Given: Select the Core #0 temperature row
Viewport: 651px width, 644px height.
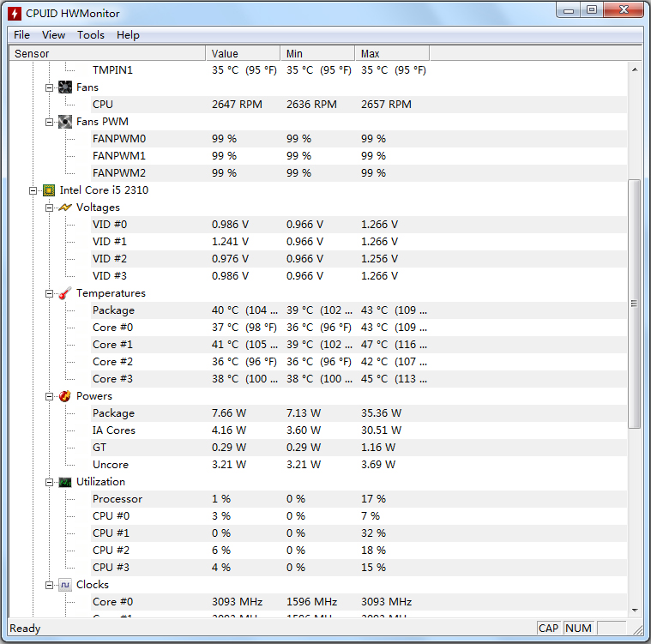Looking at the screenshot, I should [359, 328].
